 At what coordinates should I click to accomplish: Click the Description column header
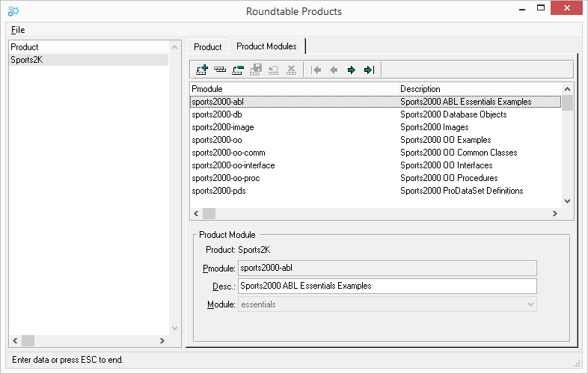480,89
